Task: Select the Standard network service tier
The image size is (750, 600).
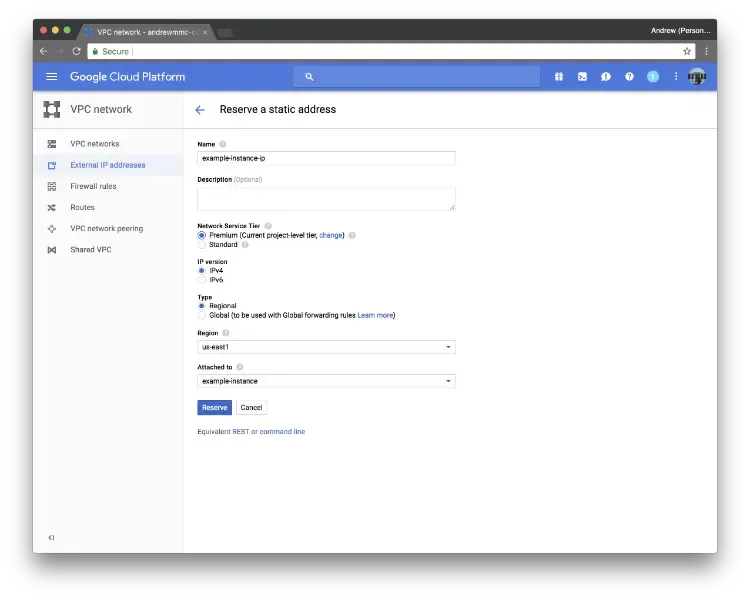Action: point(202,244)
